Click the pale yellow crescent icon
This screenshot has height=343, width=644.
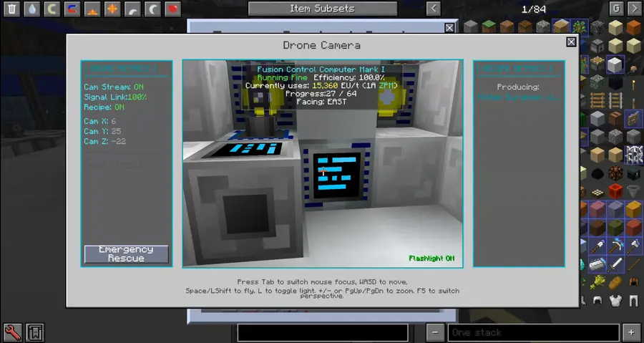(x=52, y=9)
